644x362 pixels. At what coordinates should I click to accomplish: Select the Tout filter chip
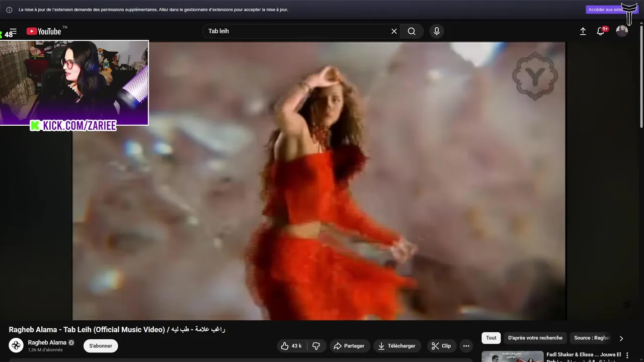[491, 338]
